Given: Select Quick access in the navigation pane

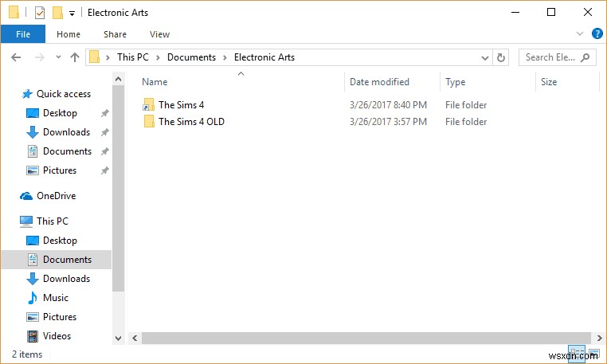Looking at the screenshot, I should tap(64, 94).
